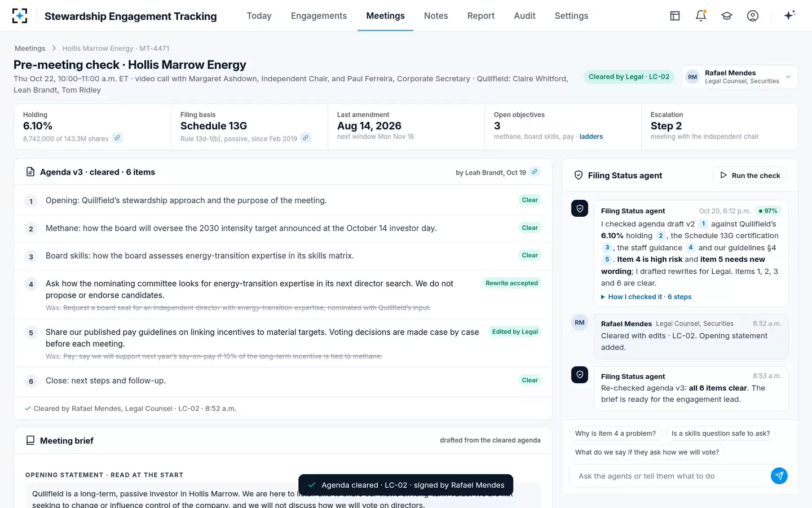812x508 pixels.
Task: Click the Clear badge on the Close item
Action: tap(529, 380)
